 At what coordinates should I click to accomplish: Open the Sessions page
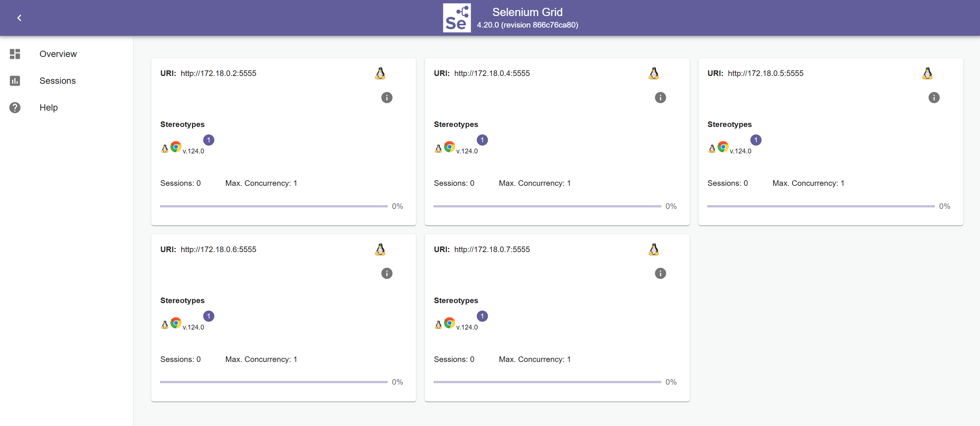click(x=57, y=80)
